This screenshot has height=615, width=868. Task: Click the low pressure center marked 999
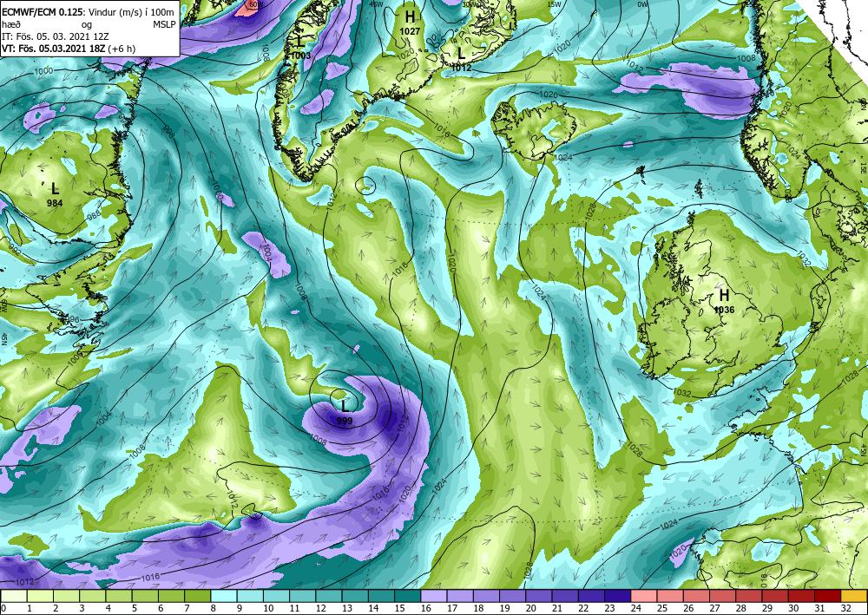[x=345, y=413]
